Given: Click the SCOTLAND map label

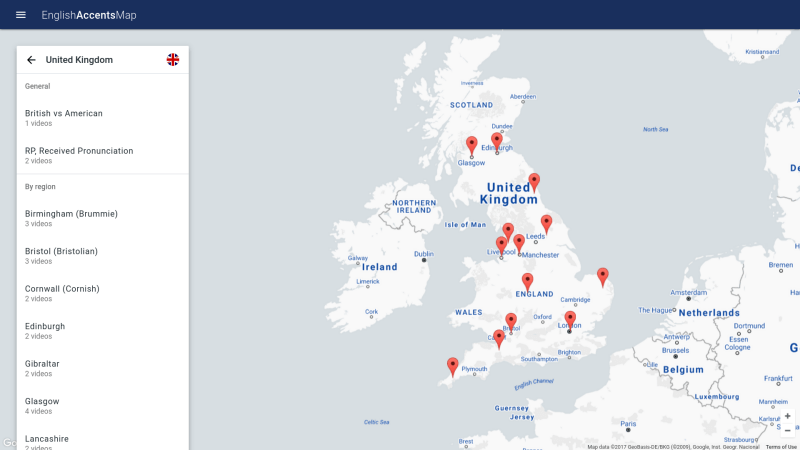Looking at the screenshot, I should click(x=471, y=105).
